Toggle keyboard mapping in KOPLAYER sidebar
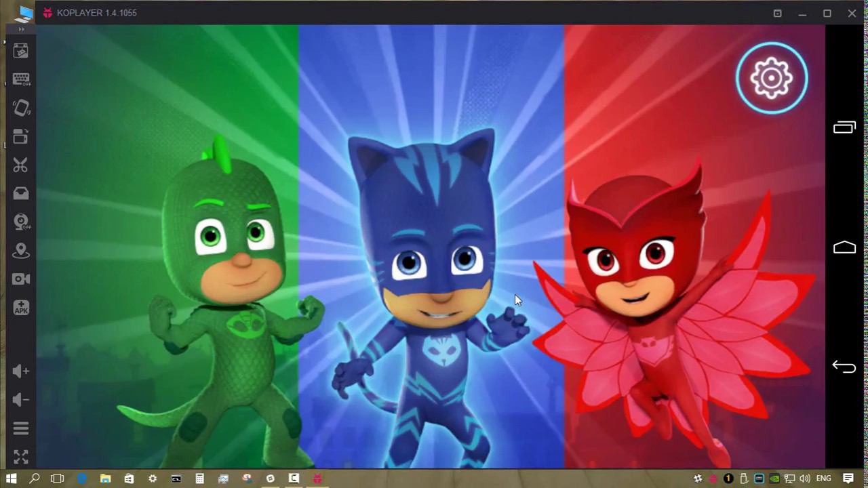Viewport: 868px width, 488px height. [x=21, y=79]
